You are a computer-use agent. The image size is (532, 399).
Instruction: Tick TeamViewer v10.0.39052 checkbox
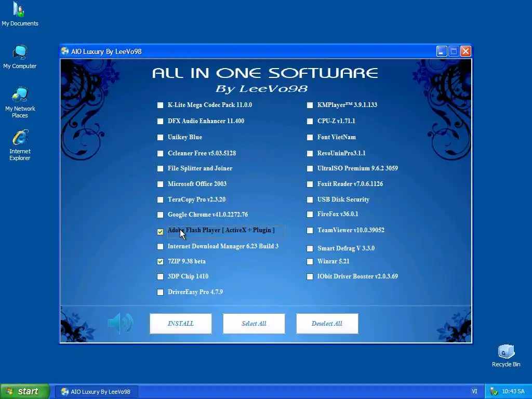(x=310, y=230)
